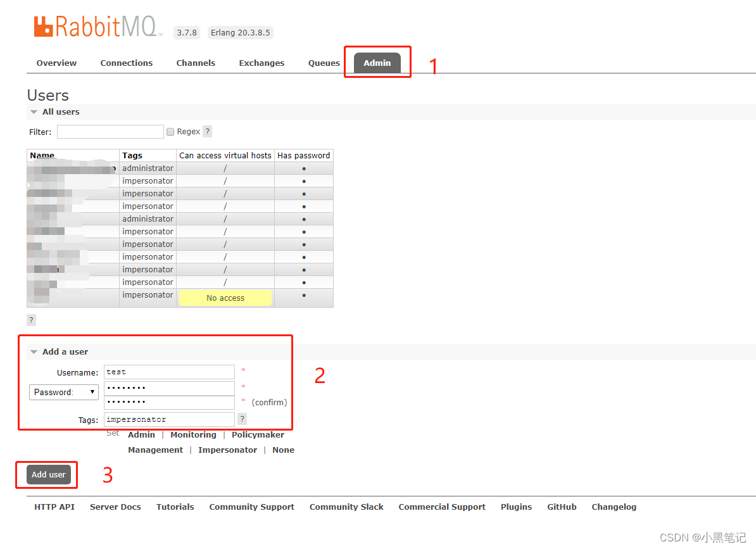The image size is (756, 549).
Task: Enable the Regex filter checkbox
Action: (x=170, y=132)
